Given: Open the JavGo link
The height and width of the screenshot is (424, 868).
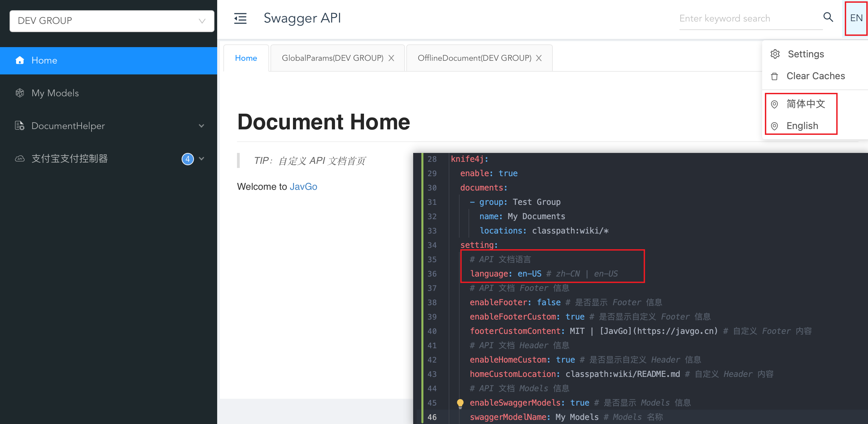Looking at the screenshot, I should click(304, 186).
